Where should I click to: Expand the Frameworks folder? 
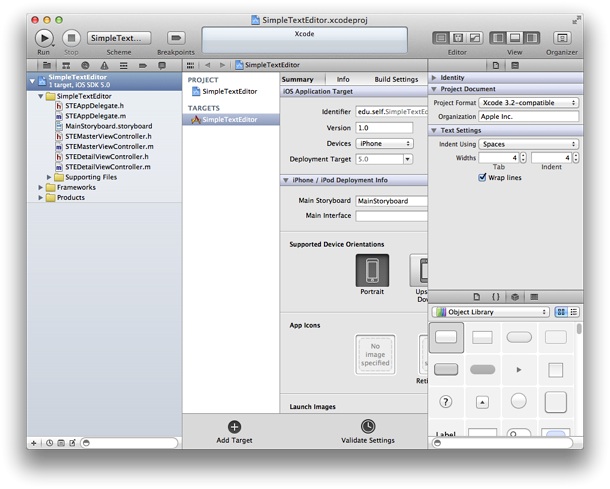(42, 187)
